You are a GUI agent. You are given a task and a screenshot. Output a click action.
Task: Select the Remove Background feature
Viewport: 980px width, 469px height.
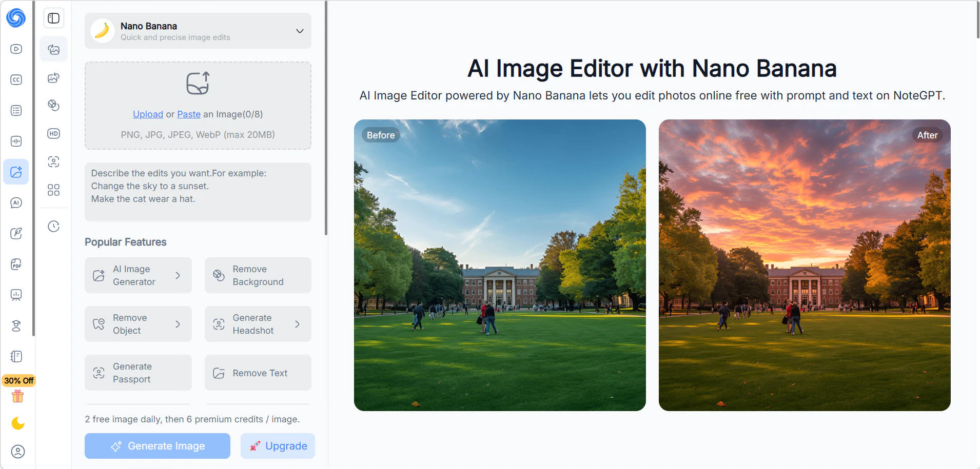click(x=258, y=275)
